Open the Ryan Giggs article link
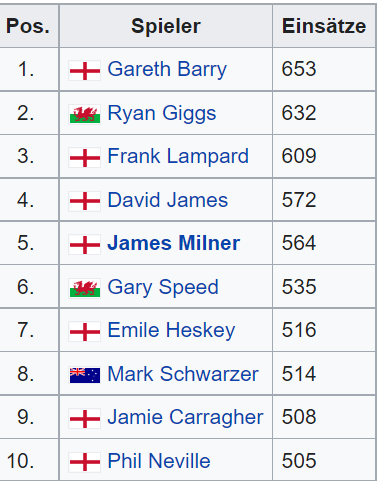Screen dimensions: 384x481 point(162,113)
